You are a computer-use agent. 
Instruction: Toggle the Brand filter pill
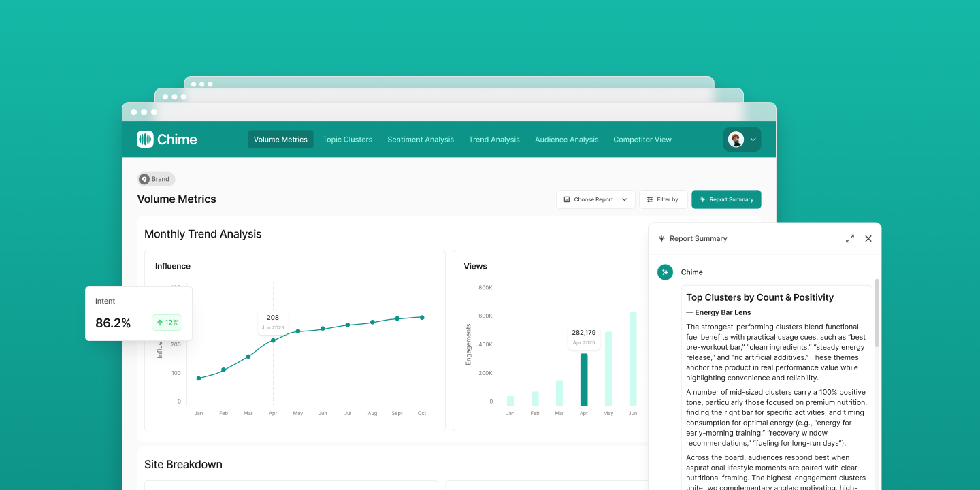pyautogui.click(x=156, y=179)
